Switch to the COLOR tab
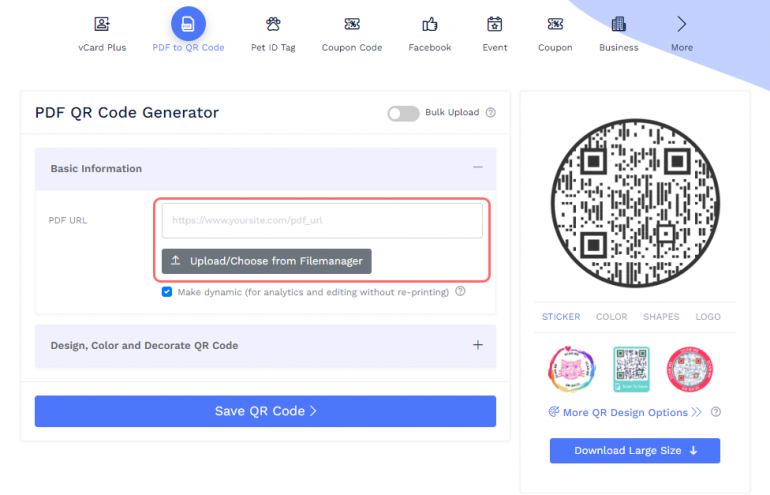The height and width of the screenshot is (495, 770). click(611, 317)
